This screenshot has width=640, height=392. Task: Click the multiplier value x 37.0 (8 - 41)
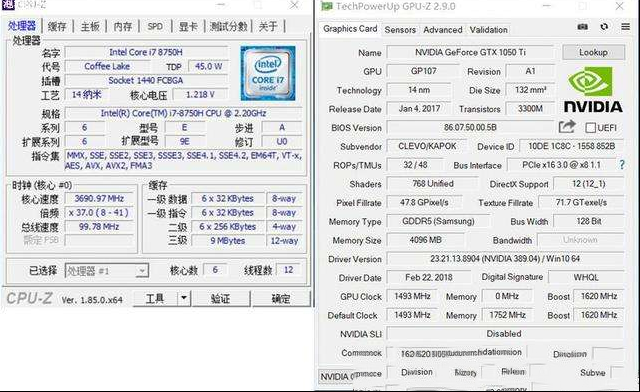coord(99,213)
